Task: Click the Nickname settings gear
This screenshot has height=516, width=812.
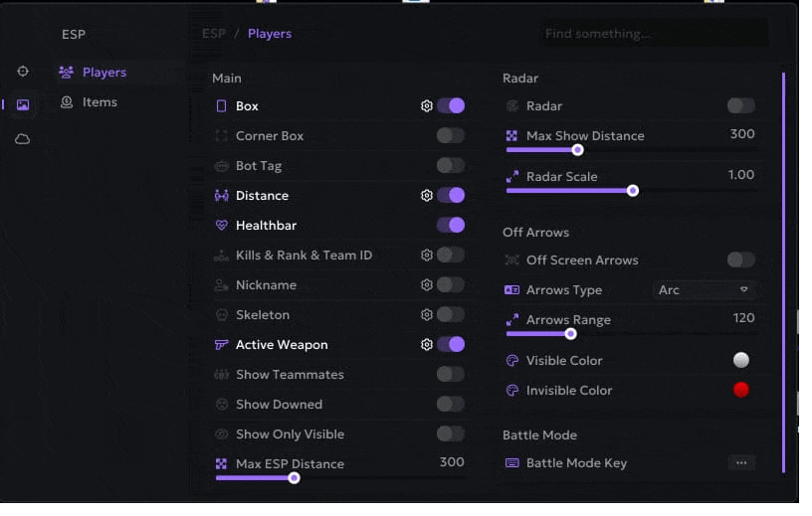Action: [427, 285]
